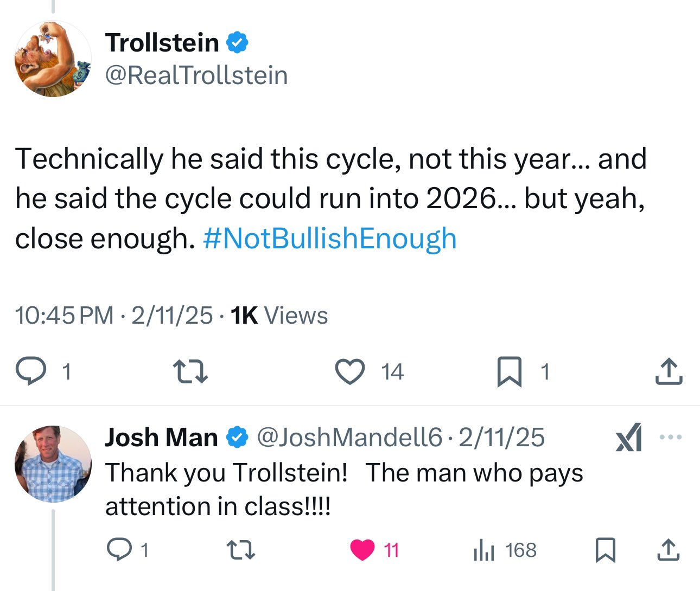This screenshot has height=591, width=700.
Task: Bookmark Josh Man's reply
Action: pos(605,550)
